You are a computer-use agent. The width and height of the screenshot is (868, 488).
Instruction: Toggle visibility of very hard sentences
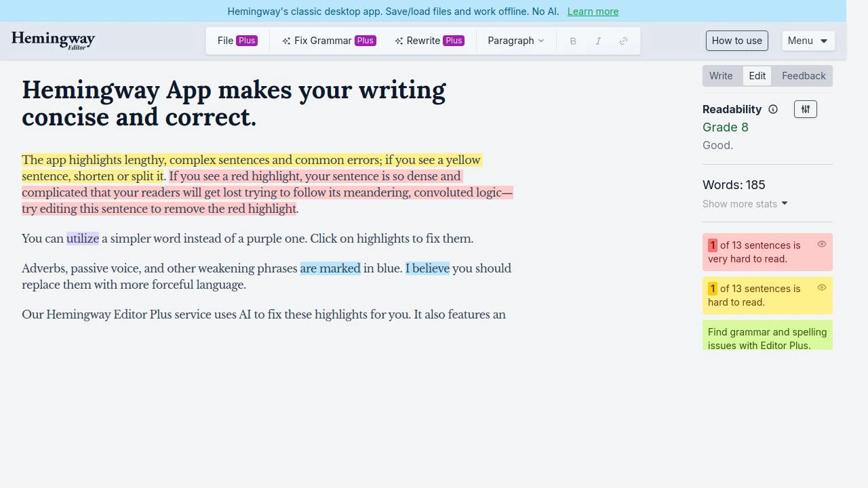(821, 244)
